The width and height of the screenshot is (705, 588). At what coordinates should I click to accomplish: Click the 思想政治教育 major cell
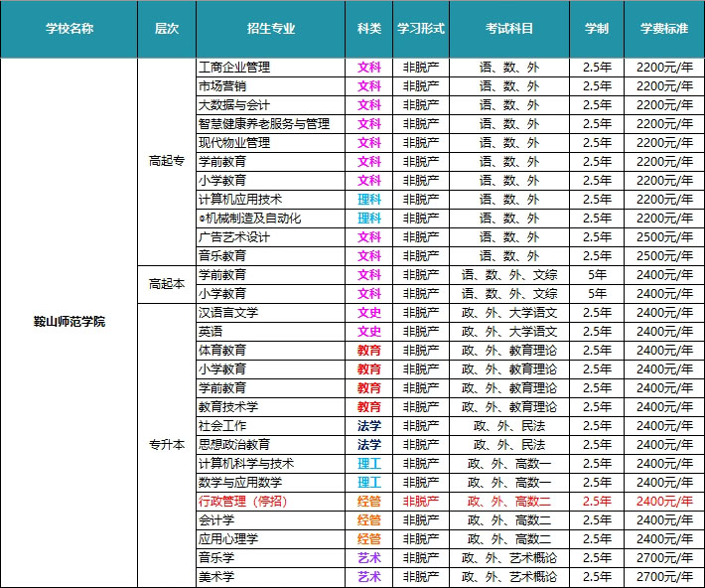271,445
